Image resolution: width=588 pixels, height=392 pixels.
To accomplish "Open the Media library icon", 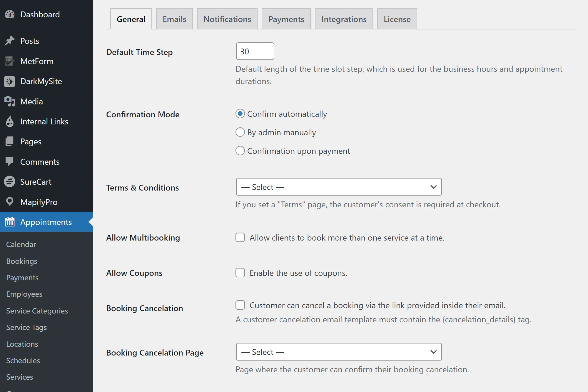I will pos(10,101).
